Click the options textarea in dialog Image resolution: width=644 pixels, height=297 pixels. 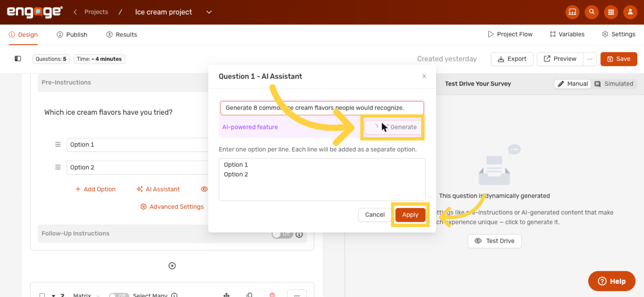point(322,180)
